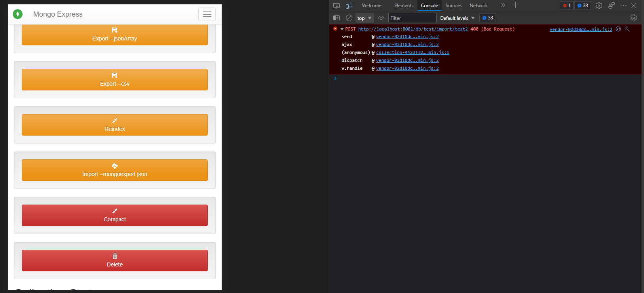The image size is (644, 293).
Task: Click the Import --mongoexport json button
Action: pos(115,170)
